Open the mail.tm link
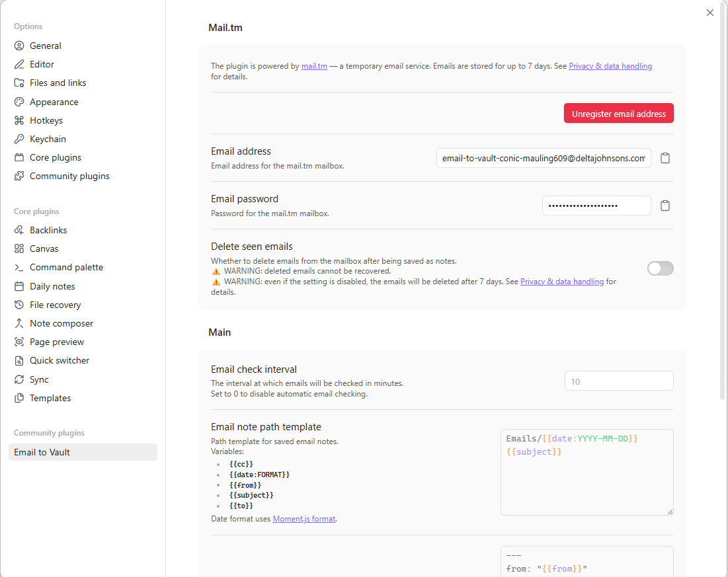Screen dimensions: 728x577 coord(314,66)
